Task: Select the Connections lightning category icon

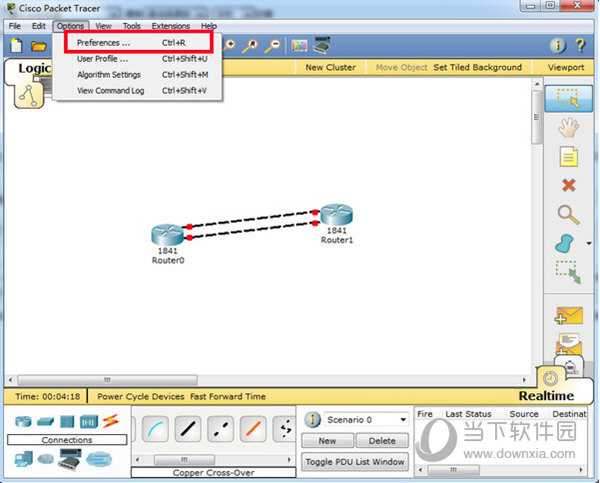Action: tap(111, 421)
